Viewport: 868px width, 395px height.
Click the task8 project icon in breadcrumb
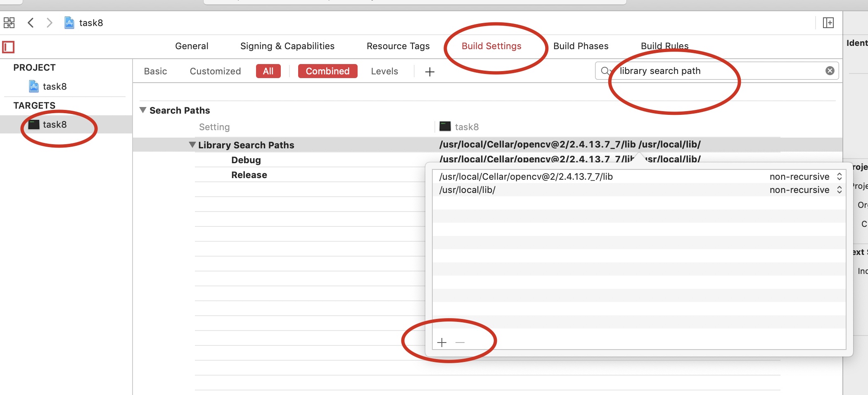pos(69,23)
